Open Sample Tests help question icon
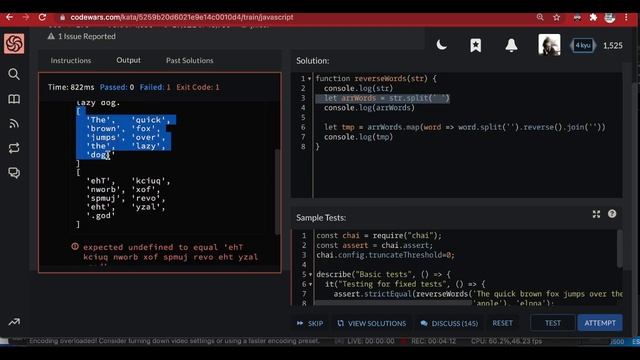Image resolution: width=640 pixels, height=360 pixels. tap(612, 213)
